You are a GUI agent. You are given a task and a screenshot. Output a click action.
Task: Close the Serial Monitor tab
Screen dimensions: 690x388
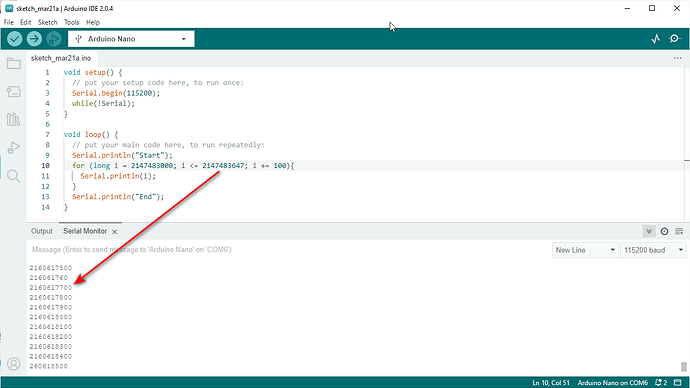coord(114,232)
